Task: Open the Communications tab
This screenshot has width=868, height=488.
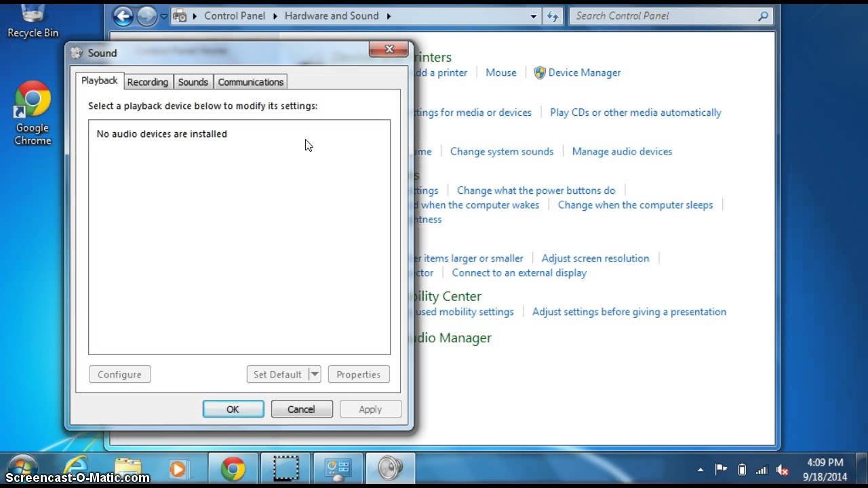Action: [x=250, y=81]
